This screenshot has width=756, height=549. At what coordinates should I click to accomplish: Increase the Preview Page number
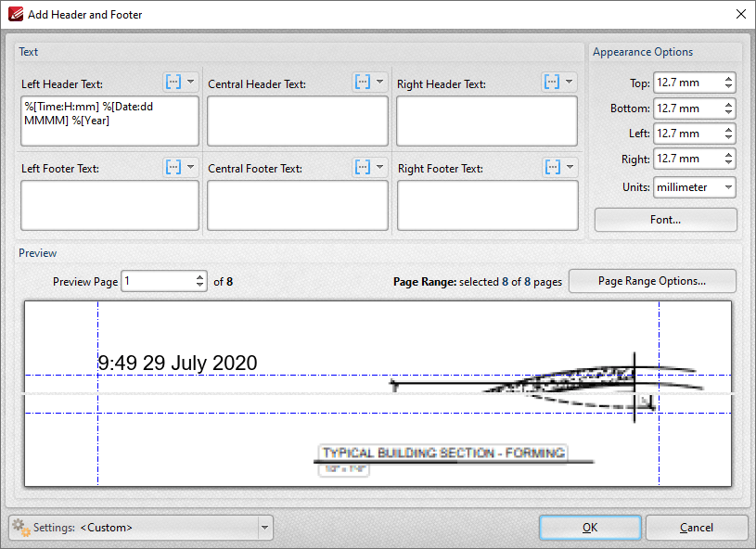200,277
